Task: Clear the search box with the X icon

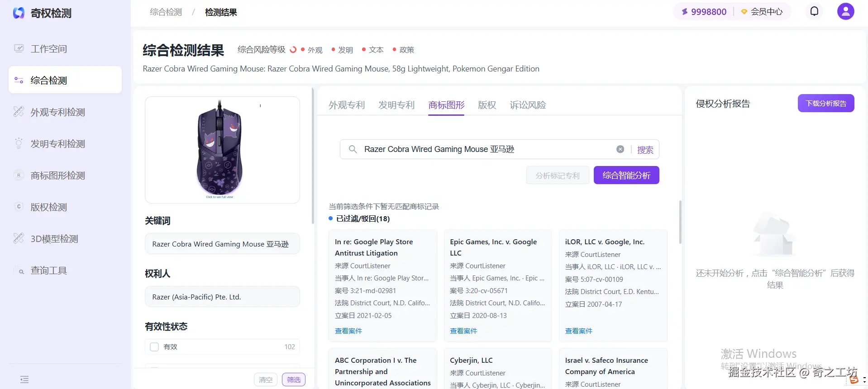Action: click(620, 149)
